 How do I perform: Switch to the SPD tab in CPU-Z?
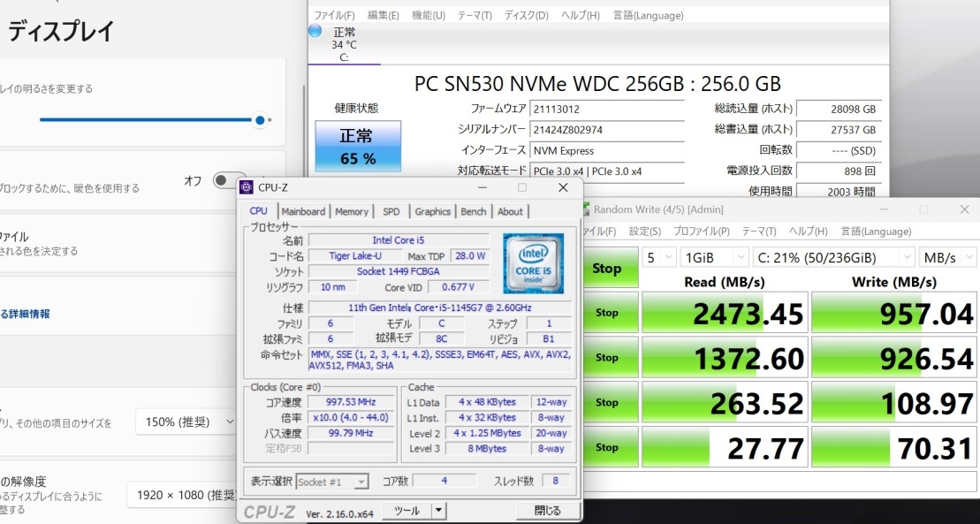click(x=391, y=211)
